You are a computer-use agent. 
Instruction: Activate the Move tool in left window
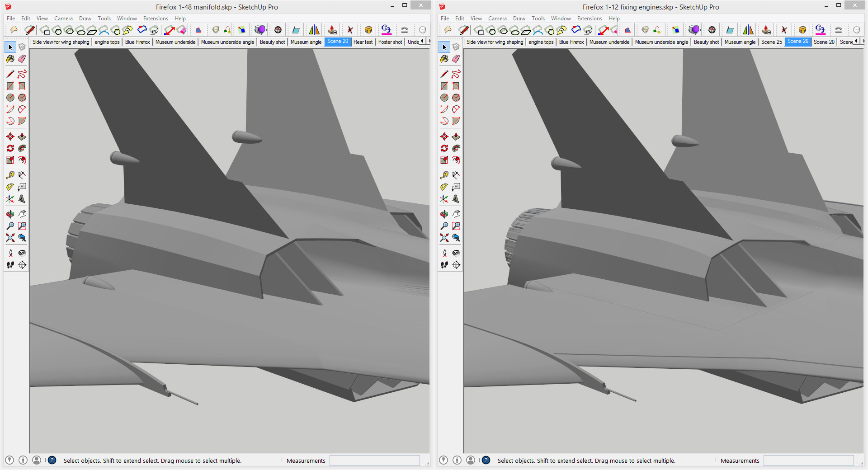pyautogui.click(x=10, y=136)
